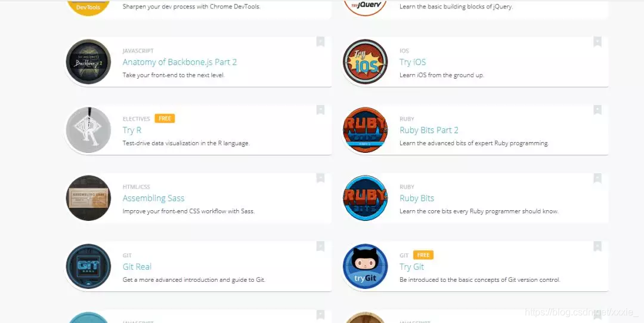Open the Ruby Bits Part 2 title link
This screenshot has height=323, width=644.
tap(429, 130)
